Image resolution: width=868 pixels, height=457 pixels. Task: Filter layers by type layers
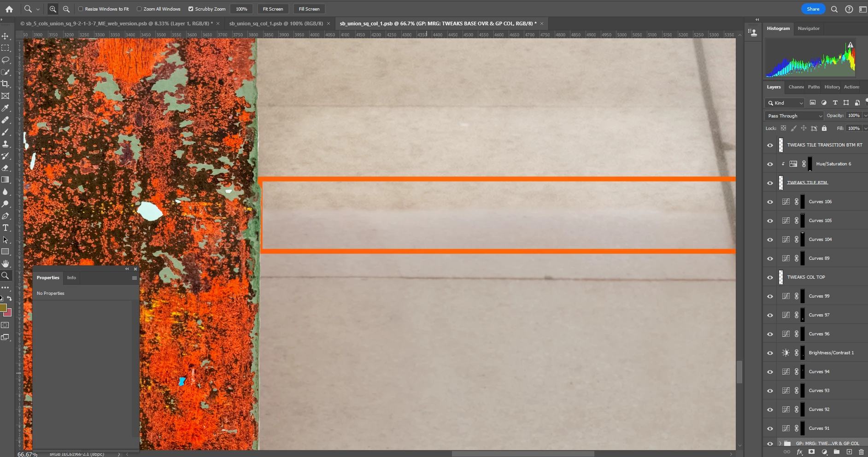click(x=835, y=103)
